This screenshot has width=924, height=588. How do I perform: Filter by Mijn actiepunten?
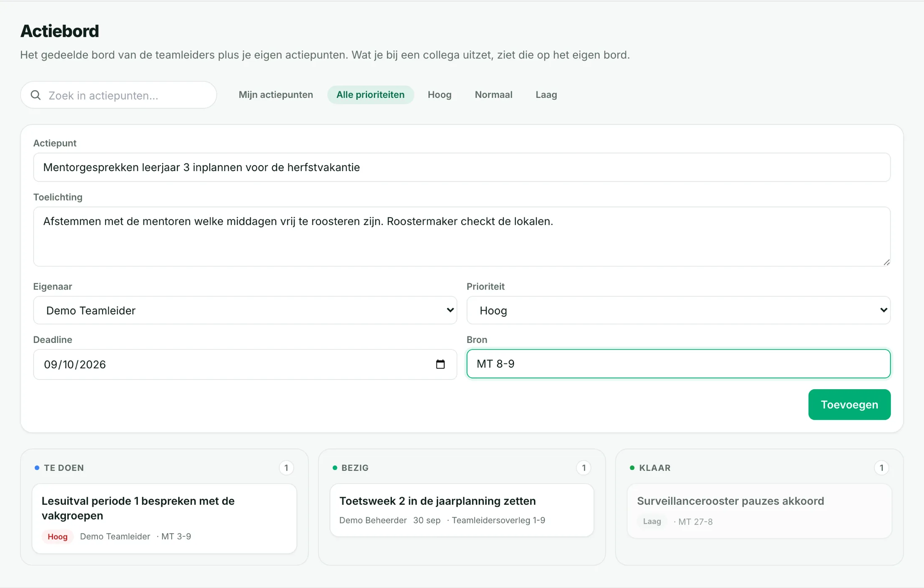(276, 95)
